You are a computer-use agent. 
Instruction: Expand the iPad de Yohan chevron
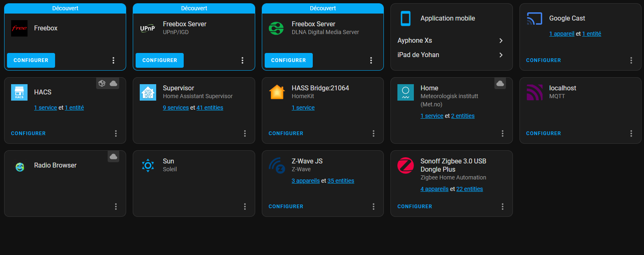501,55
